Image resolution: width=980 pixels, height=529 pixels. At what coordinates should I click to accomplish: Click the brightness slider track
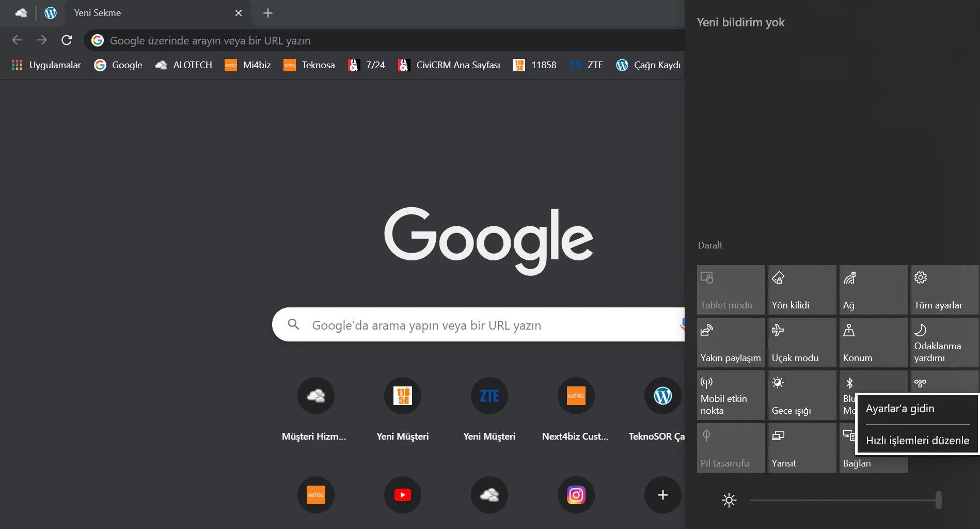(x=842, y=500)
